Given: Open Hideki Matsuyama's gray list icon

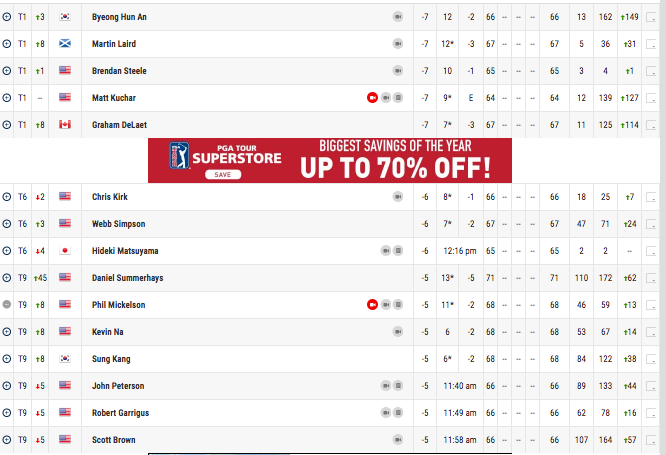Looking at the screenshot, I should pyautogui.click(x=398, y=251).
